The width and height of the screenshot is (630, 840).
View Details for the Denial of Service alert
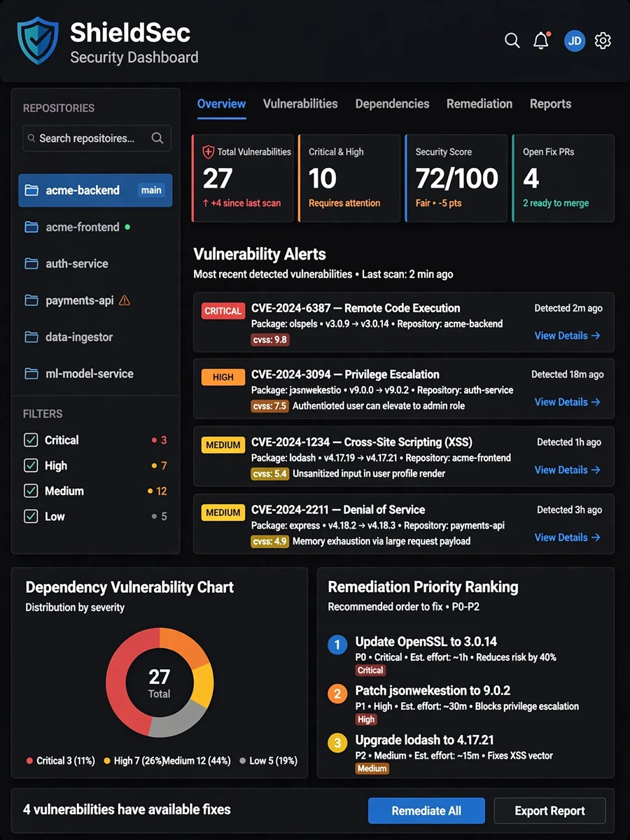pyautogui.click(x=567, y=537)
